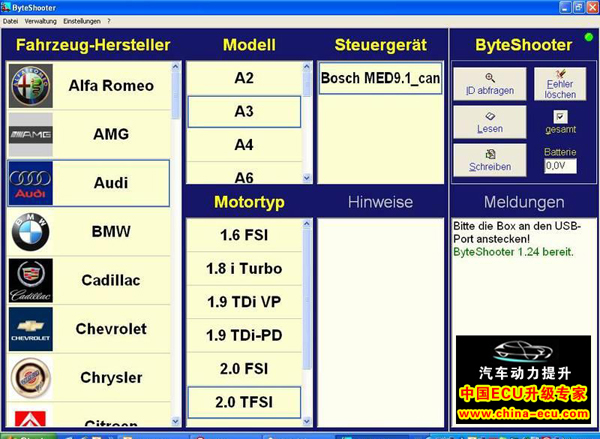Click Modell list scroll up arrow
The image size is (600, 439).
[307, 67]
